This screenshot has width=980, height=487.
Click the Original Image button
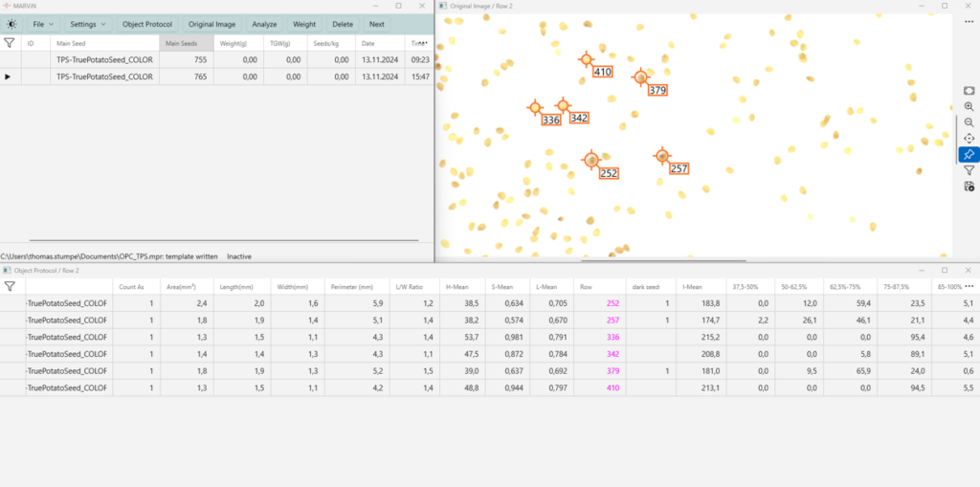click(x=212, y=24)
